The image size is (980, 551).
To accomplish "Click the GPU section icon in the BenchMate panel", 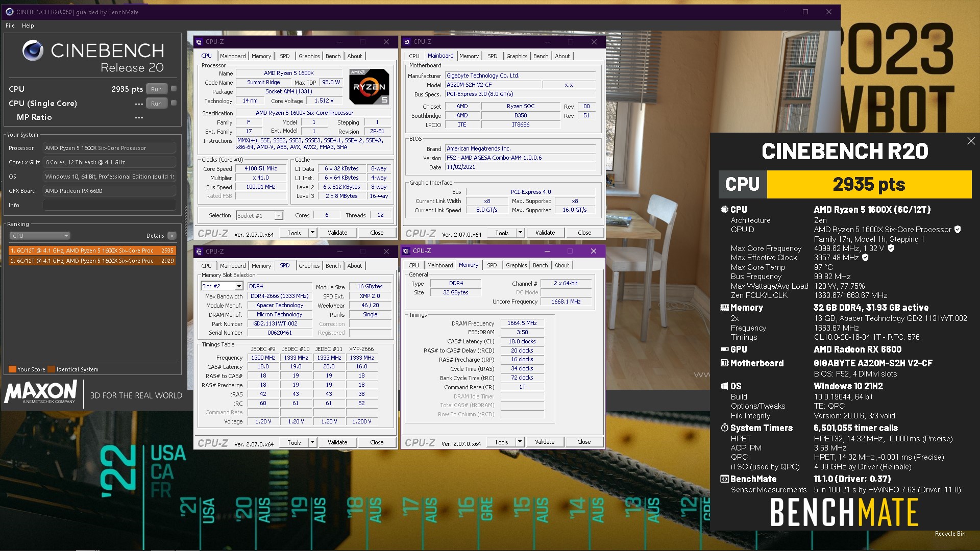I will click(x=724, y=349).
